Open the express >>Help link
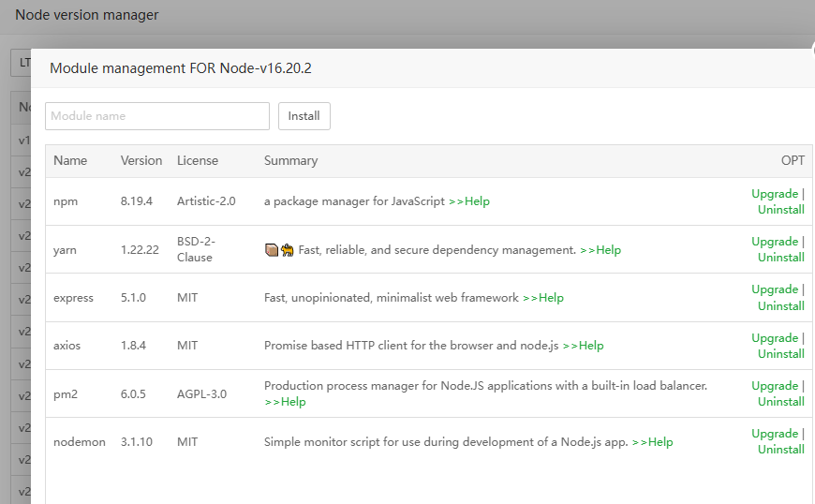 (x=543, y=298)
